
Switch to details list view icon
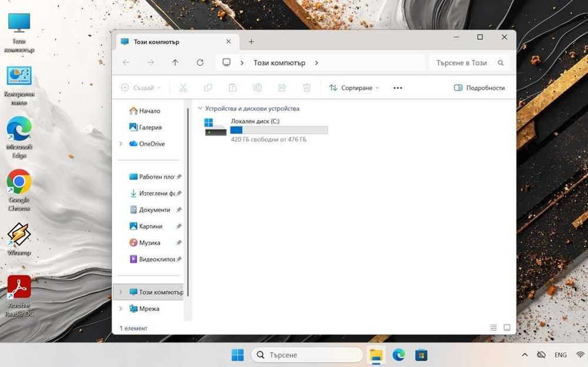point(493,328)
